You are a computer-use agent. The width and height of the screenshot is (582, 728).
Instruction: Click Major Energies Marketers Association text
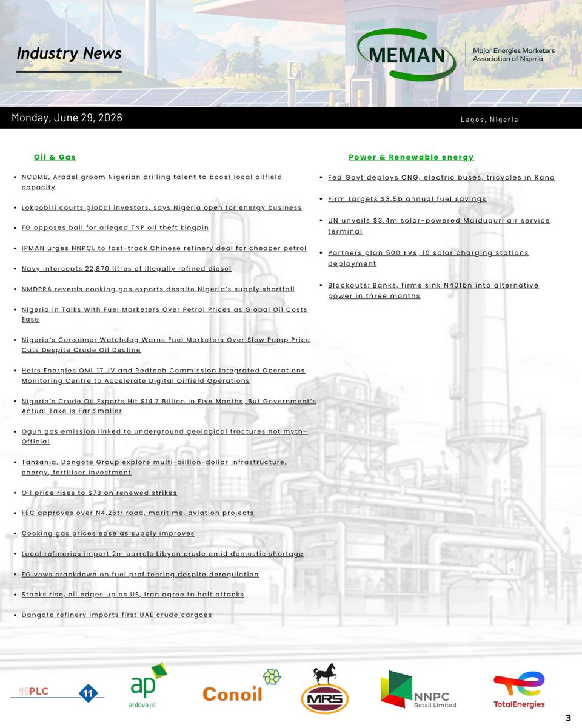click(513, 55)
